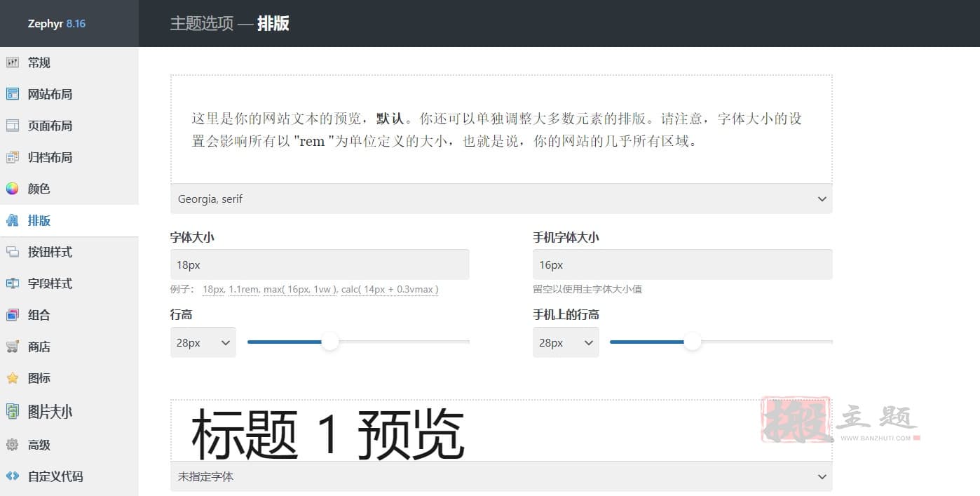This screenshot has width=980, height=496.
Task: Click the 图片大小 icon
Action: click(13, 412)
